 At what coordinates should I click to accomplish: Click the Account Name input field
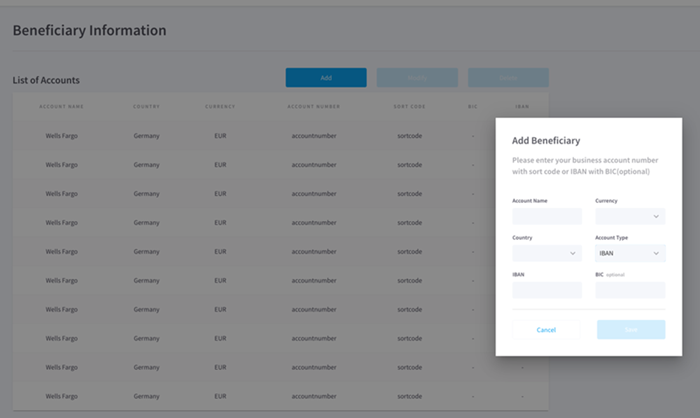546,216
